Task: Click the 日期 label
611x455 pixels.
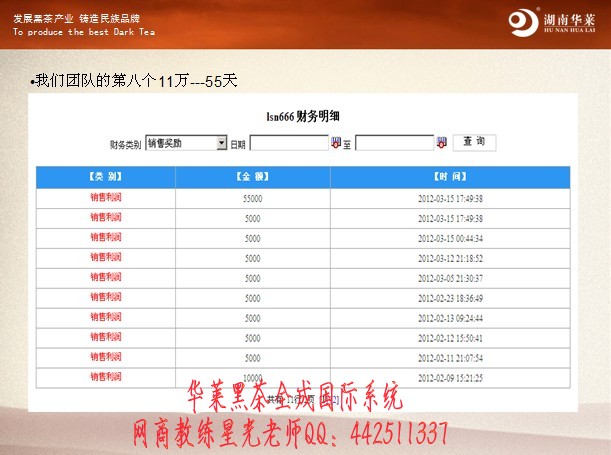Action: click(x=238, y=145)
